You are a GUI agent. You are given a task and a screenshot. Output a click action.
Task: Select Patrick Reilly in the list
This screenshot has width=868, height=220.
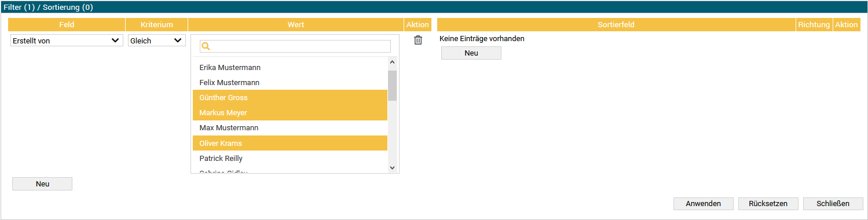click(x=290, y=158)
